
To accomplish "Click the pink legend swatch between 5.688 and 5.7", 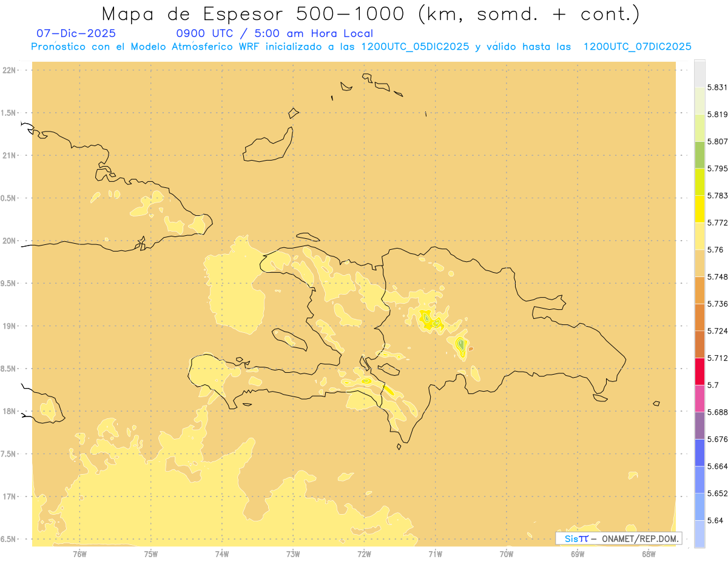I will coord(699,398).
